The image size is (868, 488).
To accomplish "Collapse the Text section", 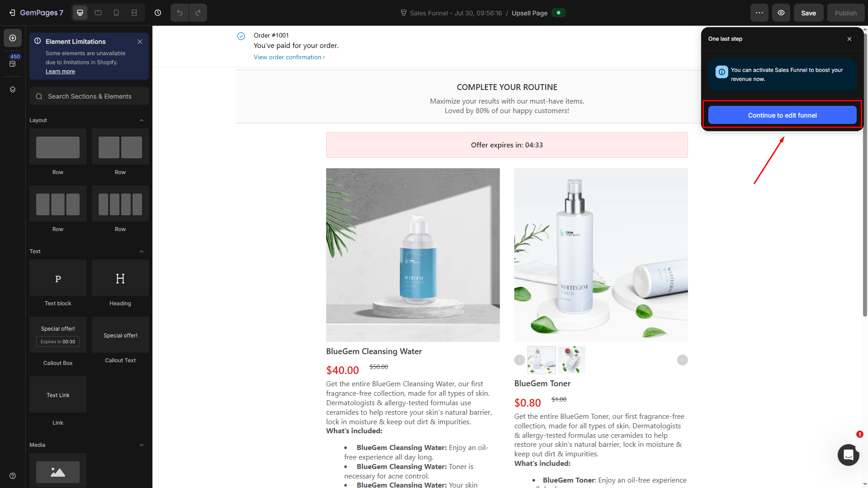I will point(142,251).
